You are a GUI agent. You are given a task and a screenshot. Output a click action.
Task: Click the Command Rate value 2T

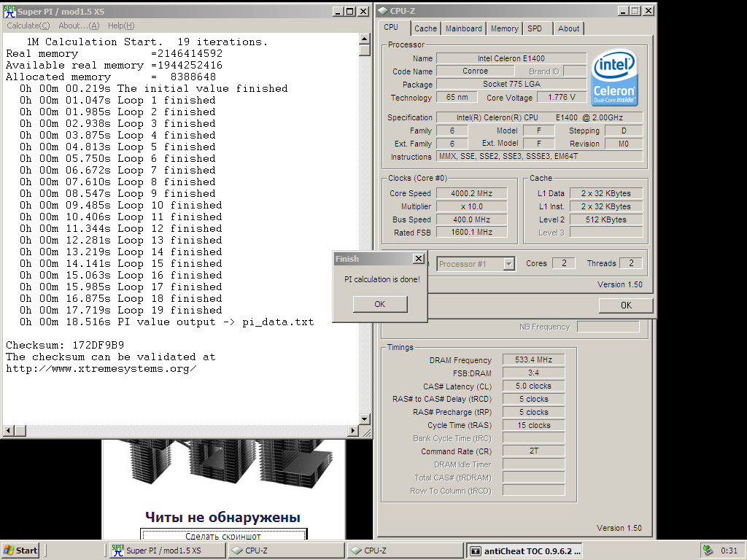pos(533,451)
